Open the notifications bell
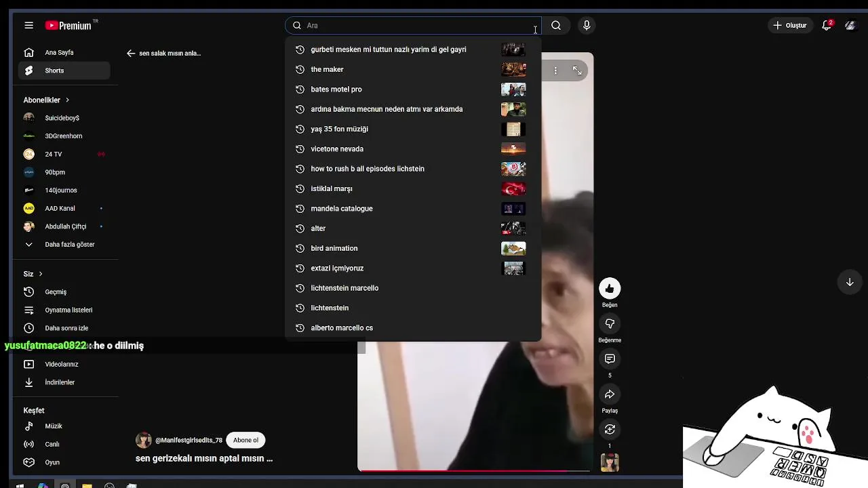The image size is (868, 488). click(827, 25)
